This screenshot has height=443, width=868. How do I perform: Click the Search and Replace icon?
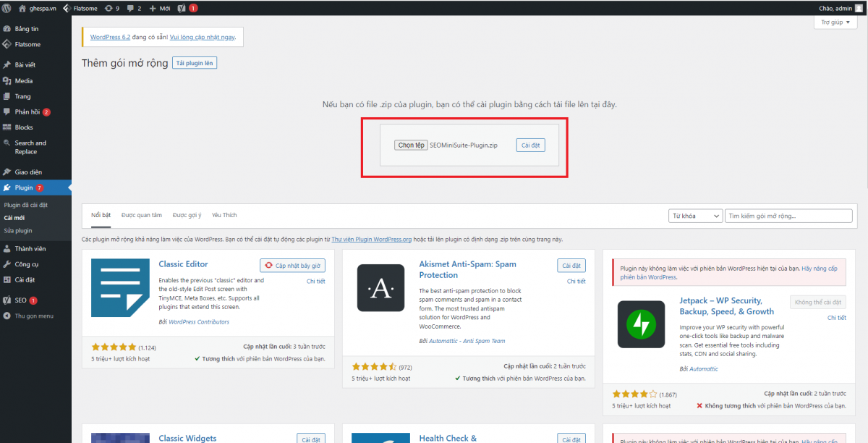tap(7, 143)
